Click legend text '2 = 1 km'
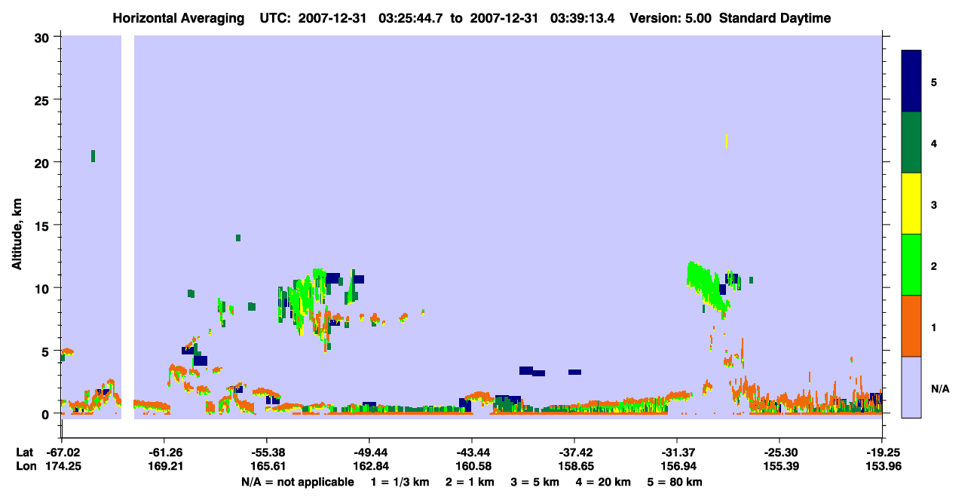The image size is (980, 503). tap(470, 482)
